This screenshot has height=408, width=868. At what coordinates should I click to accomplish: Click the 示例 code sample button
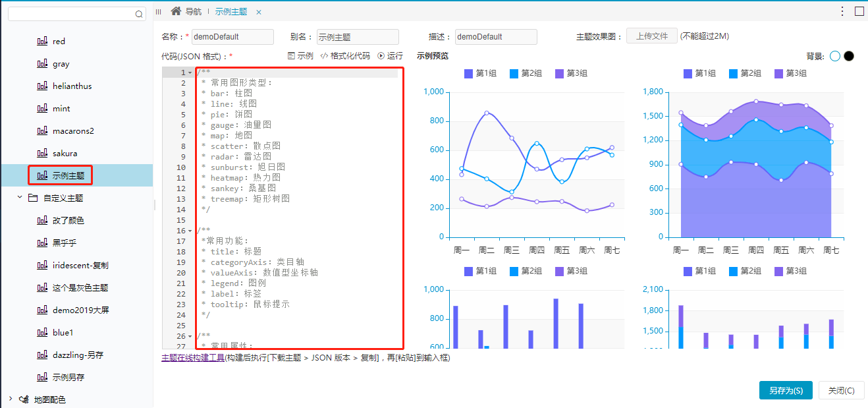pyautogui.click(x=300, y=56)
